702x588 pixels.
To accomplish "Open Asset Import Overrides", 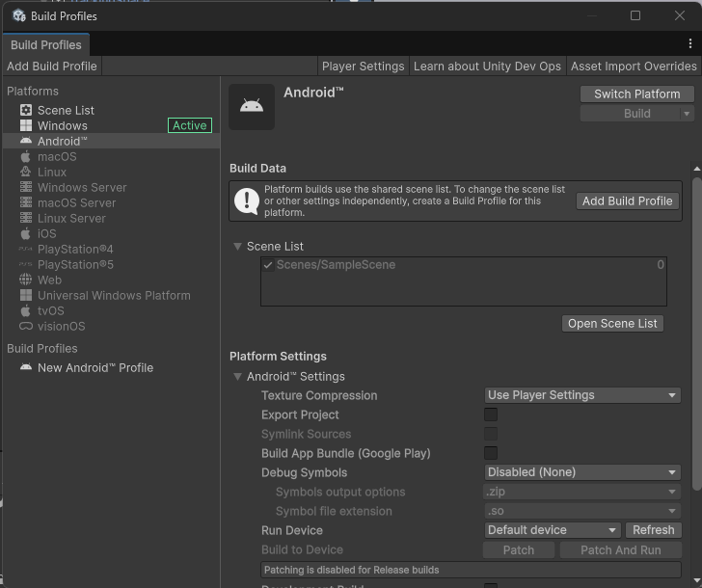I will point(634,67).
